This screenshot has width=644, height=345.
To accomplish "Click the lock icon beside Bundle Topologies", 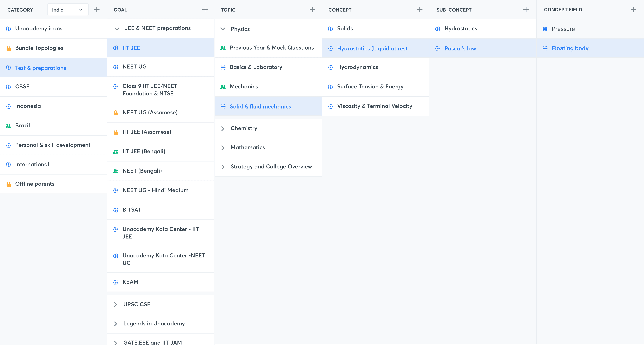I will (8, 48).
